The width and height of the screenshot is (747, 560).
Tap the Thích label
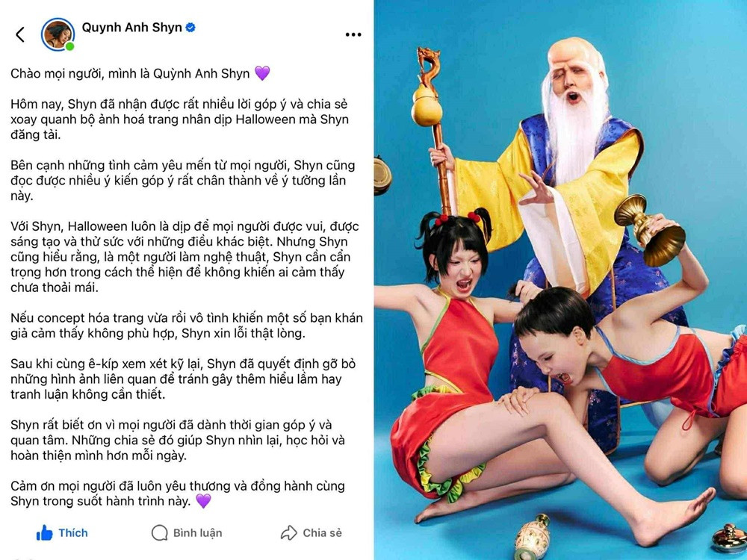tap(73, 533)
